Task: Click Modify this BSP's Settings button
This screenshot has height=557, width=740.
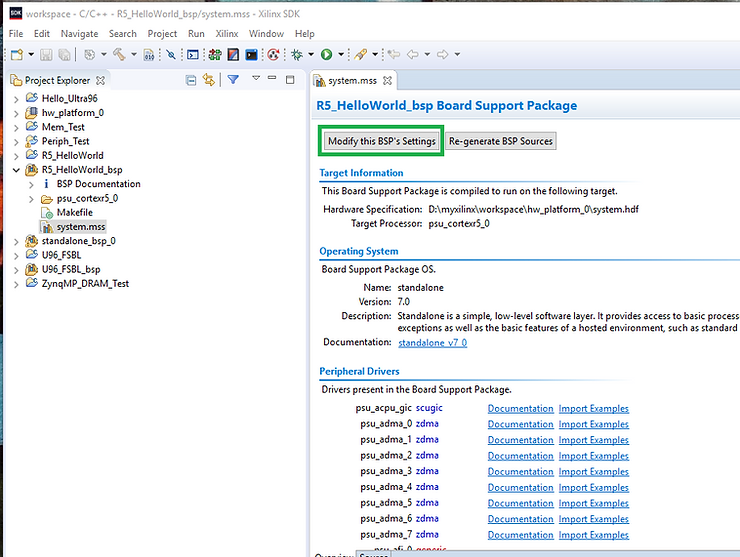Action: coord(381,141)
